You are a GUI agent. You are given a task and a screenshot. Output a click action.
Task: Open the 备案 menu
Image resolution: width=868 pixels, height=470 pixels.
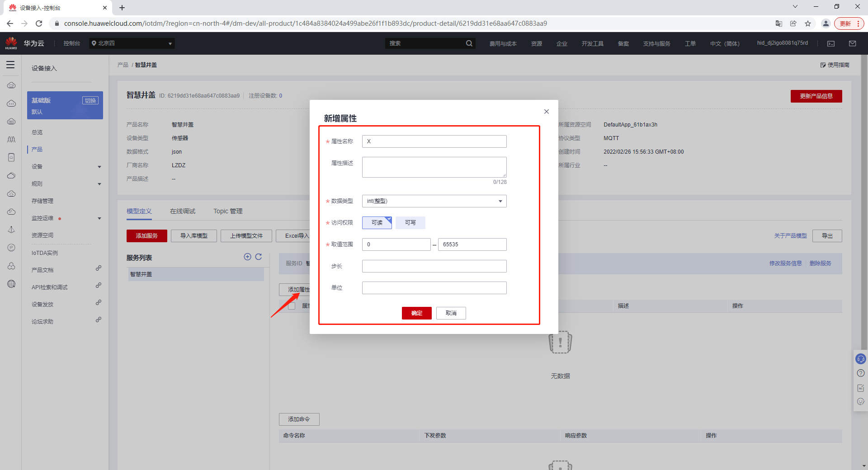pyautogui.click(x=623, y=43)
